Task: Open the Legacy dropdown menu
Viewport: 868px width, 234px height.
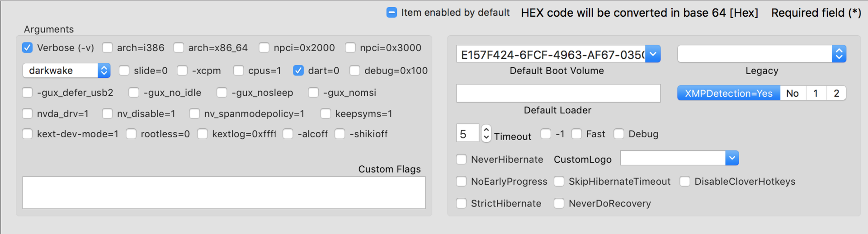Action: tap(839, 54)
